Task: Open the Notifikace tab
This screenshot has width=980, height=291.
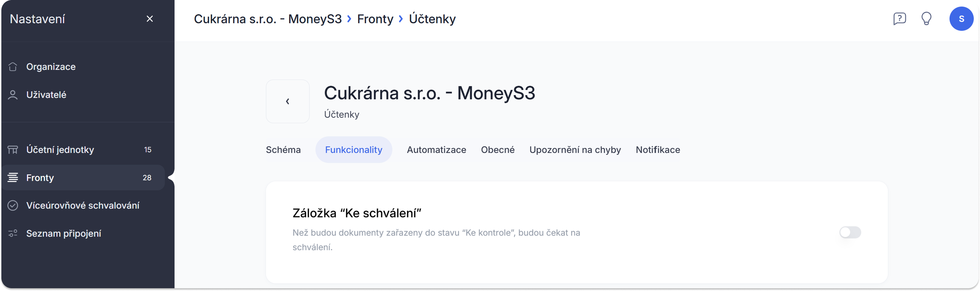Action: (x=658, y=150)
